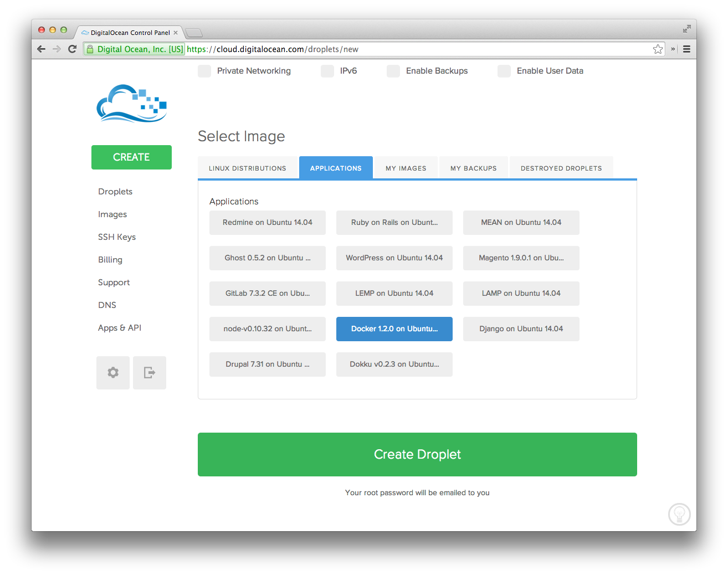Choose node-v0.10.32 on Ubuntu image
The image size is (728, 575).
pos(268,329)
